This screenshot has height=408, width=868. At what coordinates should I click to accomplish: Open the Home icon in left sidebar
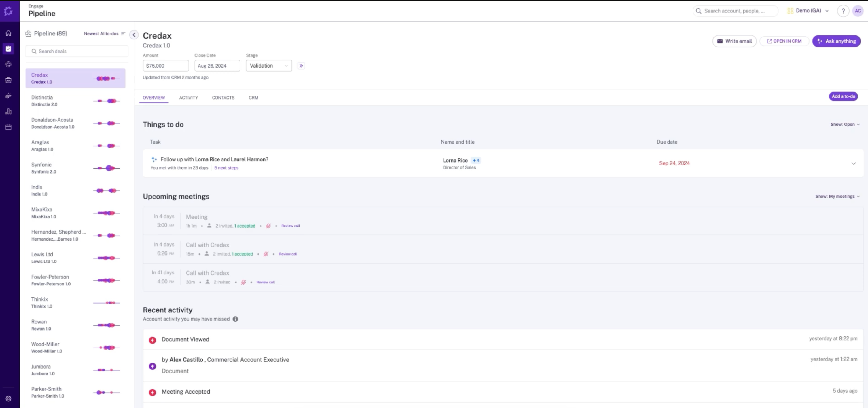8,33
